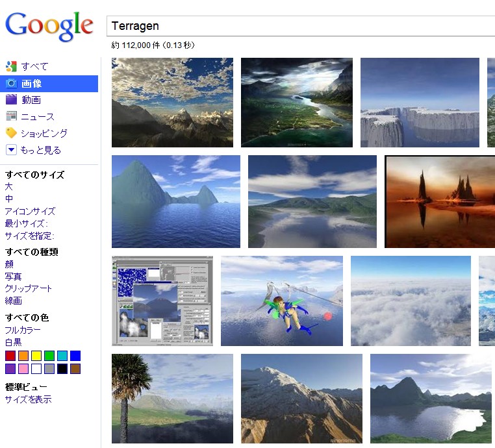Click the Google logo
Screen dimensions: 495x448
pyautogui.click(x=49, y=26)
